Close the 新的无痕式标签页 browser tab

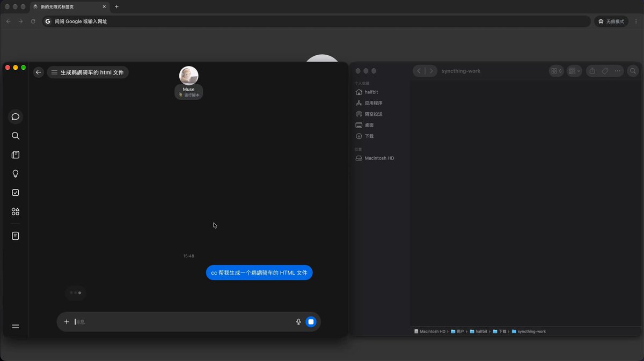pos(105,6)
